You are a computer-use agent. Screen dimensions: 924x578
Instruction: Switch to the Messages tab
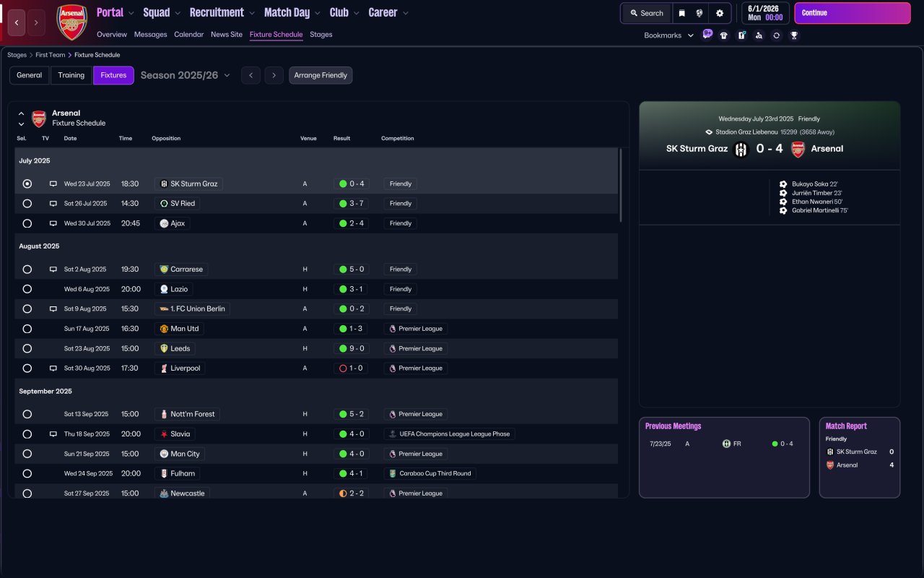point(150,35)
